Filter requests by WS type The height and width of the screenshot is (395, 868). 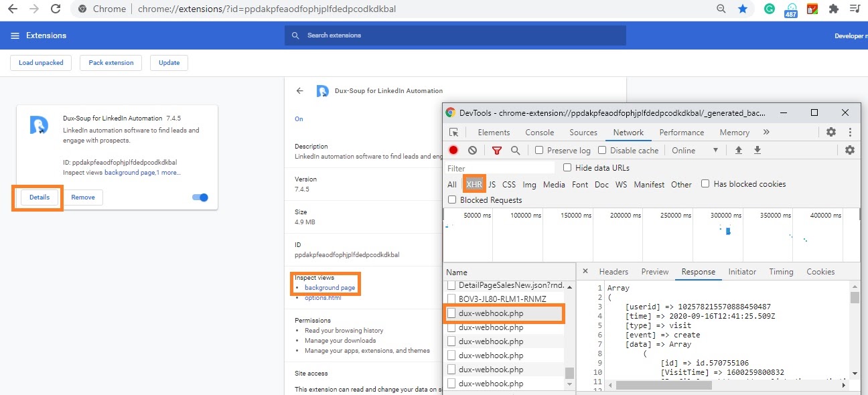[622, 184]
